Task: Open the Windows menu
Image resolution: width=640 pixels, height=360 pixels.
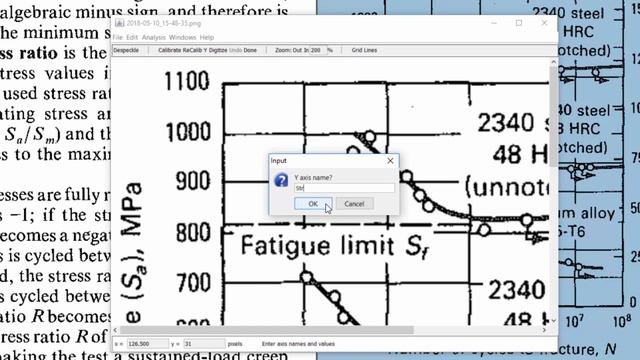Action: (182, 37)
